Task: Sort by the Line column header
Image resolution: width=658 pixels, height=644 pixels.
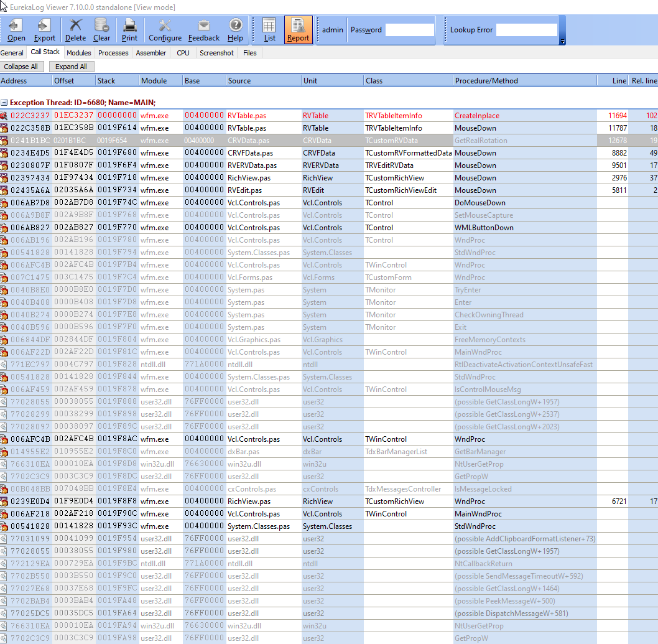Action: tap(612, 81)
